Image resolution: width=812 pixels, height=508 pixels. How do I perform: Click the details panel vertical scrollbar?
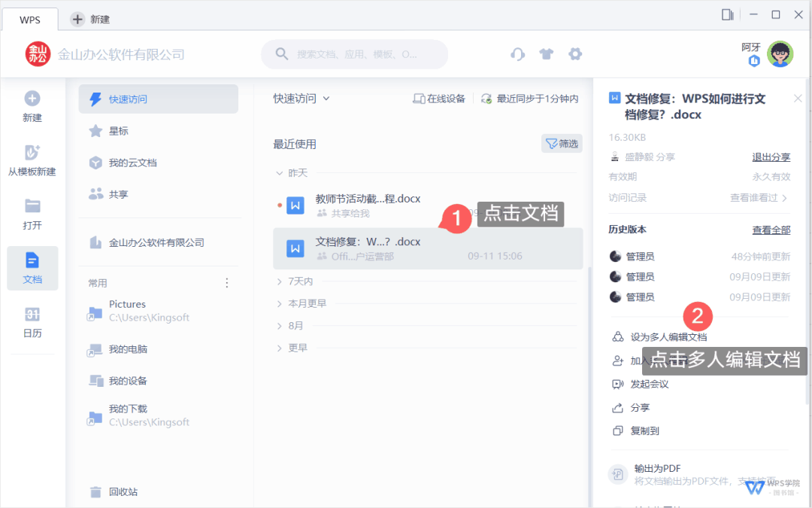tap(809, 241)
